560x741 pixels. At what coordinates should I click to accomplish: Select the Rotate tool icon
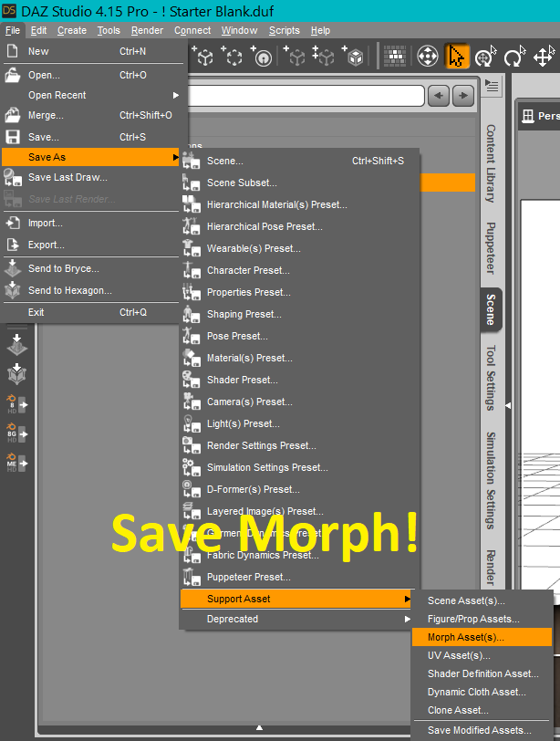(x=514, y=57)
